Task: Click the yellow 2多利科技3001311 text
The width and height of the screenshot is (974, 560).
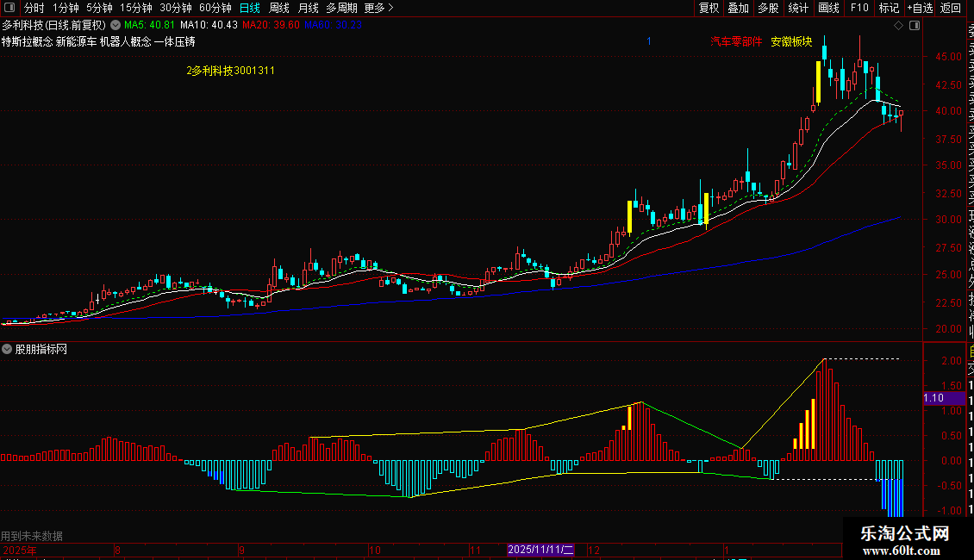Action: coord(230,71)
